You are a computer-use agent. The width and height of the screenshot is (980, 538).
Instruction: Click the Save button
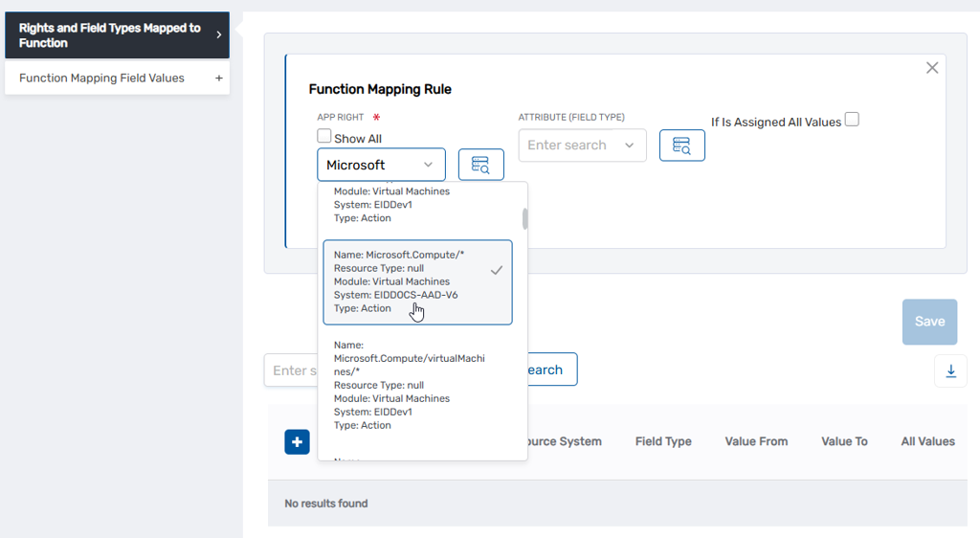point(929,322)
